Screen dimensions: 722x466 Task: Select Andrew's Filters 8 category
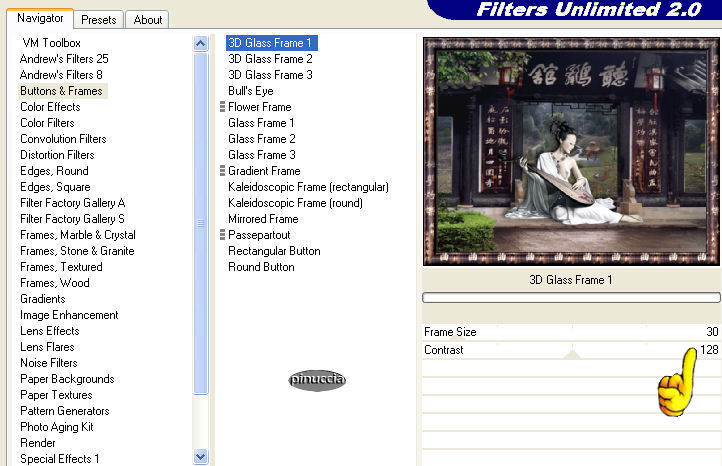coord(61,75)
